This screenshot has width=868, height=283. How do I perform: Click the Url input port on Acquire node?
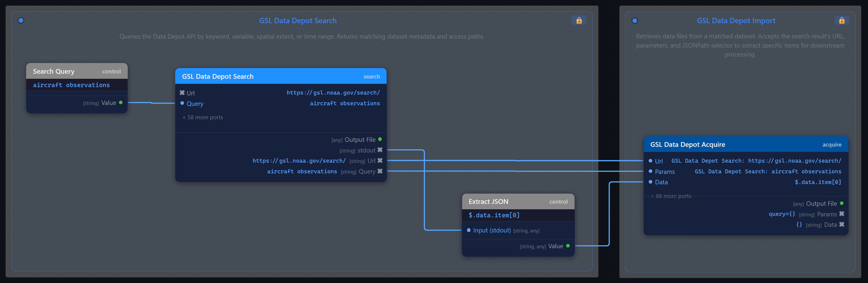tap(650, 161)
